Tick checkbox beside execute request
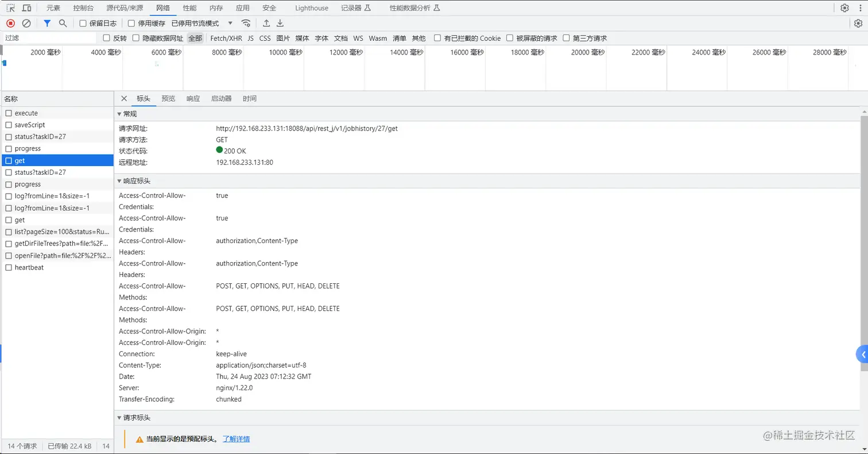 tap(9, 113)
